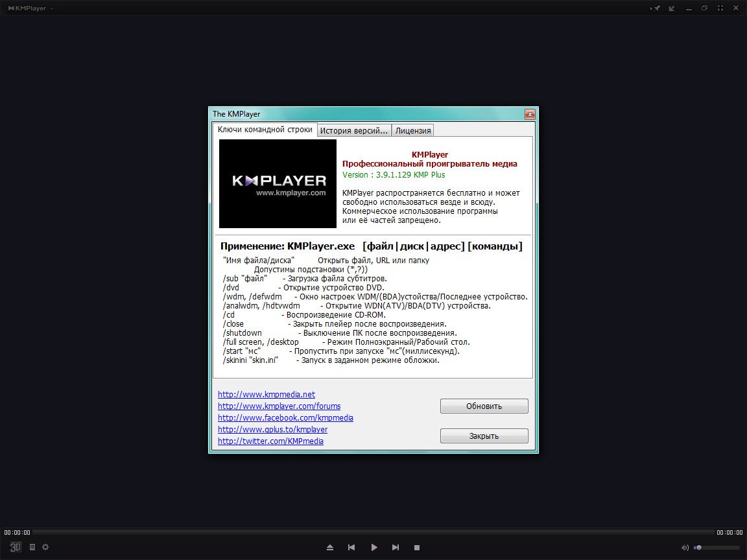The height and width of the screenshot is (560, 747).
Task: Click the playback seek bar
Action: pos(373,532)
